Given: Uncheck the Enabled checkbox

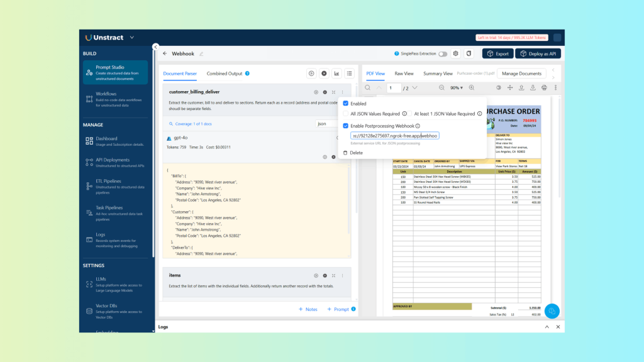Looking at the screenshot, I should click(346, 103).
